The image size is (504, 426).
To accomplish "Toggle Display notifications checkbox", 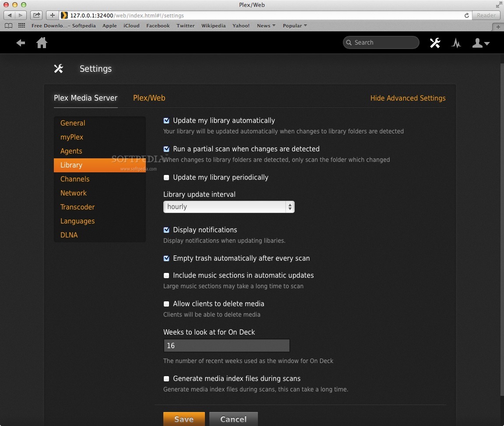I will (x=166, y=230).
